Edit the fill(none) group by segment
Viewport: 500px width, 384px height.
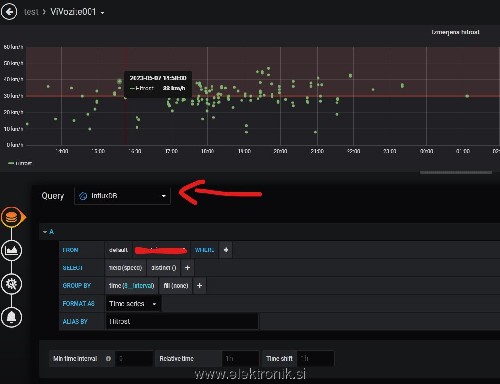(x=176, y=286)
